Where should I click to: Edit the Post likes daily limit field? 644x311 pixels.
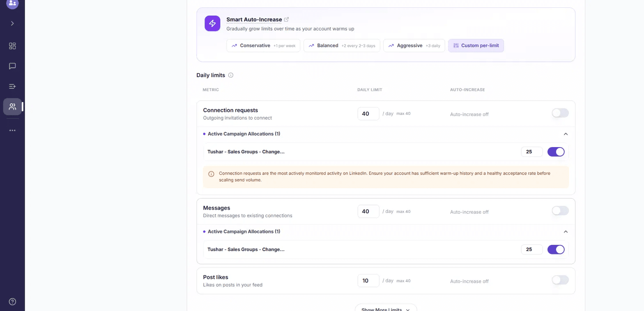coord(368,281)
